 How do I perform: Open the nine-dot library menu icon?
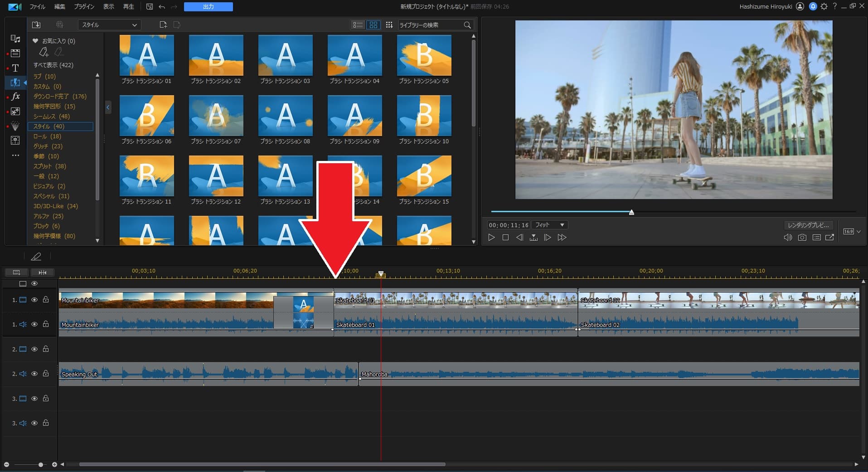[389, 25]
